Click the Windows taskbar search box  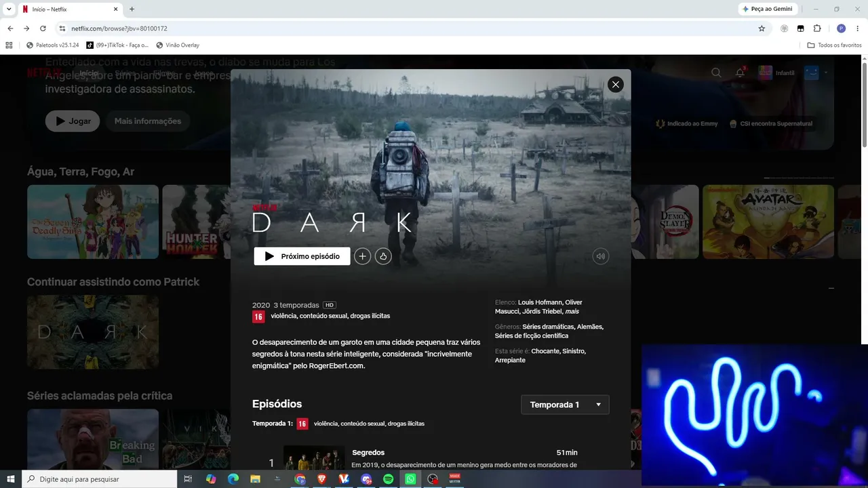pos(99,479)
